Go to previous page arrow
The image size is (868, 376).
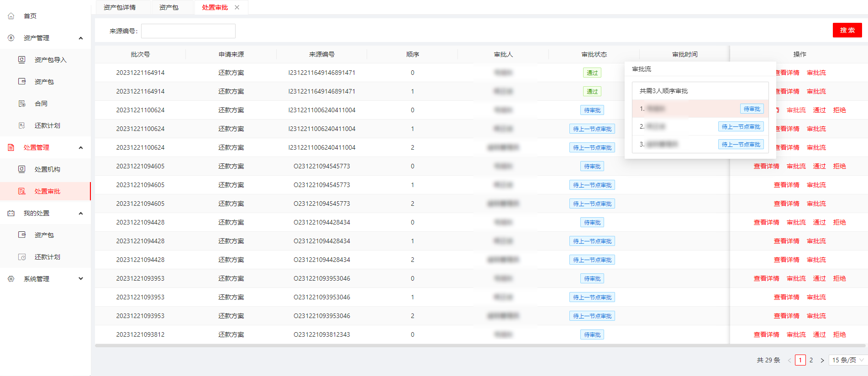(789, 360)
